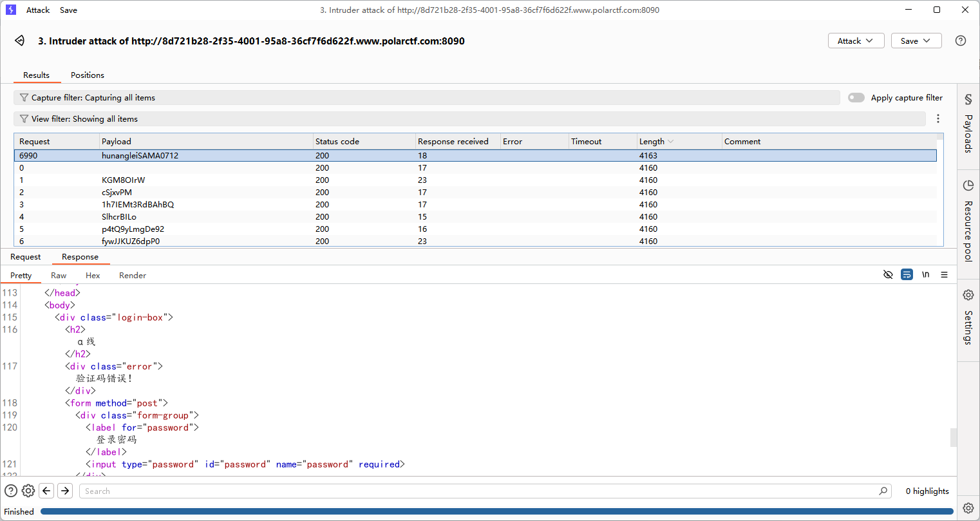The height and width of the screenshot is (521, 980).
Task: Toggle hide non-printable characters eye icon
Action: coord(888,275)
